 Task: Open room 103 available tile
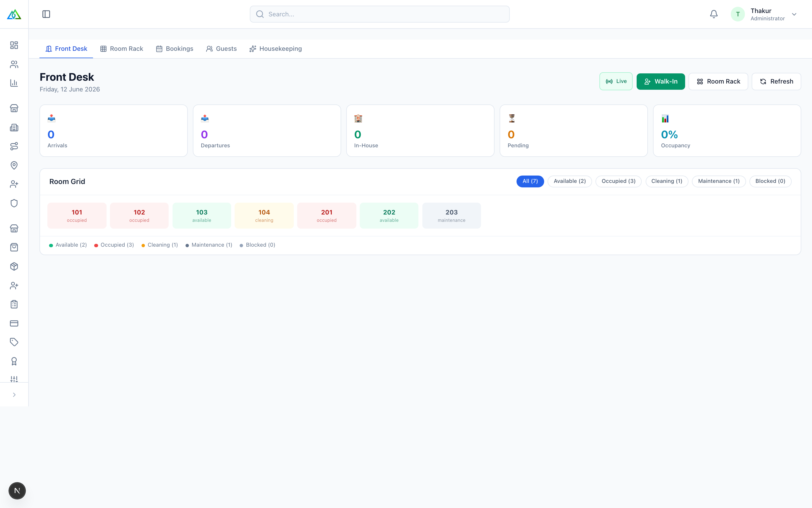(x=202, y=216)
